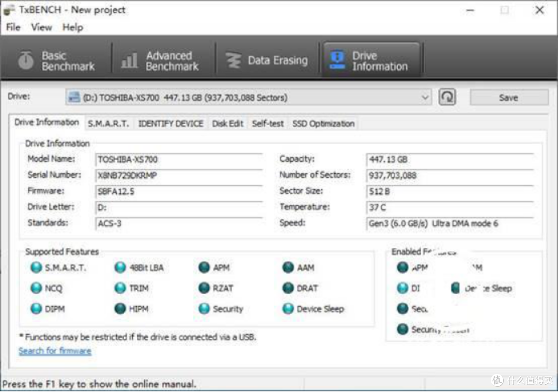Follow the Search for firmware link

(55, 351)
